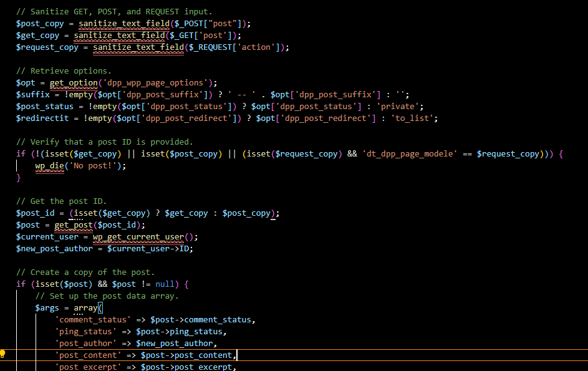Click sanitize_text_field on the $request_copy line
This screenshot has height=371, width=588.
click(138, 47)
